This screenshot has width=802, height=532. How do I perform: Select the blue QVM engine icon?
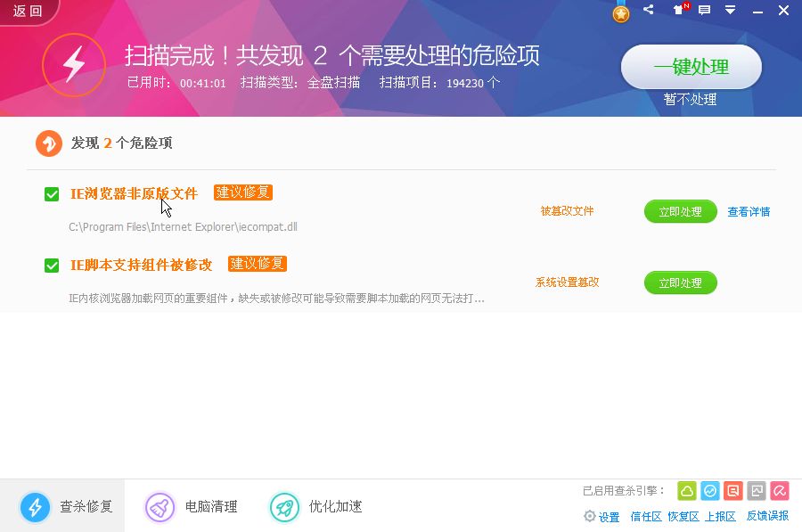(710, 491)
